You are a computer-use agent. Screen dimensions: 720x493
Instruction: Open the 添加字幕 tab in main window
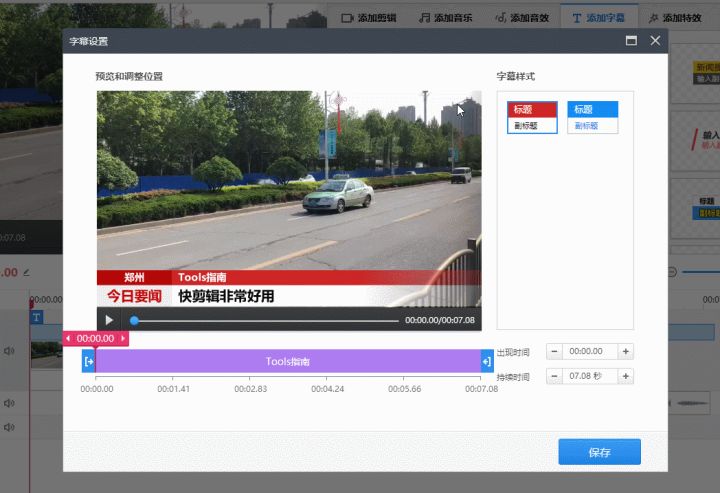(x=599, y=18)
